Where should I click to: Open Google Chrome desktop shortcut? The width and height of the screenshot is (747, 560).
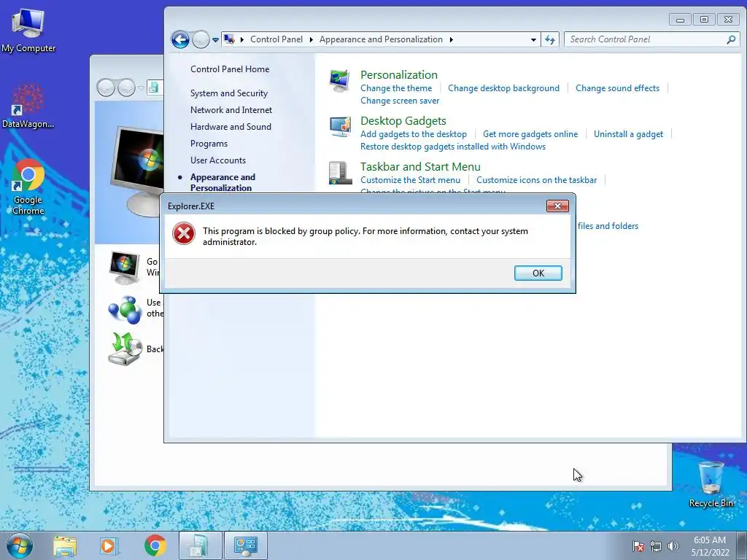click(x=28, y=187)
